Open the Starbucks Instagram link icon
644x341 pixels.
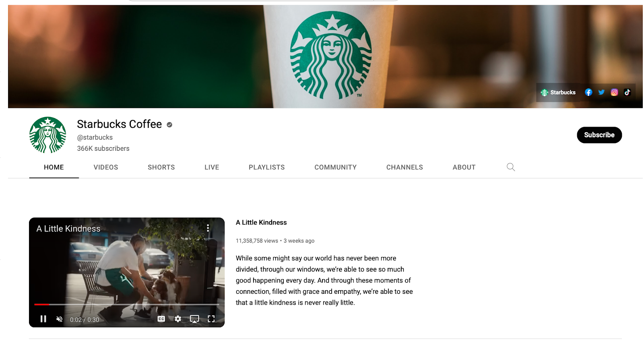[614, 92]
